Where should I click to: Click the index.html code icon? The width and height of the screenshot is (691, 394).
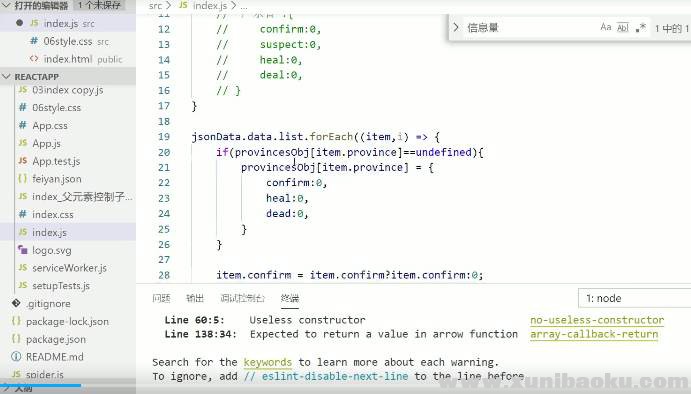[34, 58]
